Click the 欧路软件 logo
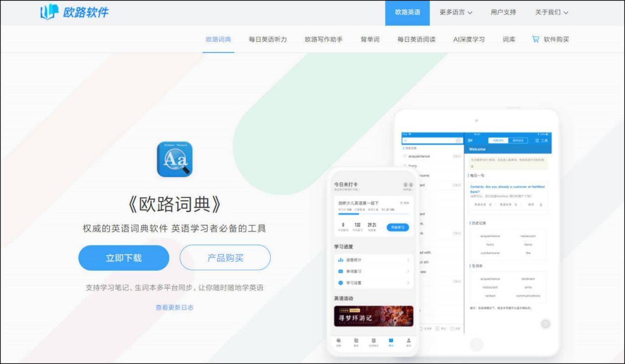This screenshot has width=625, height=364. point(75,12)
